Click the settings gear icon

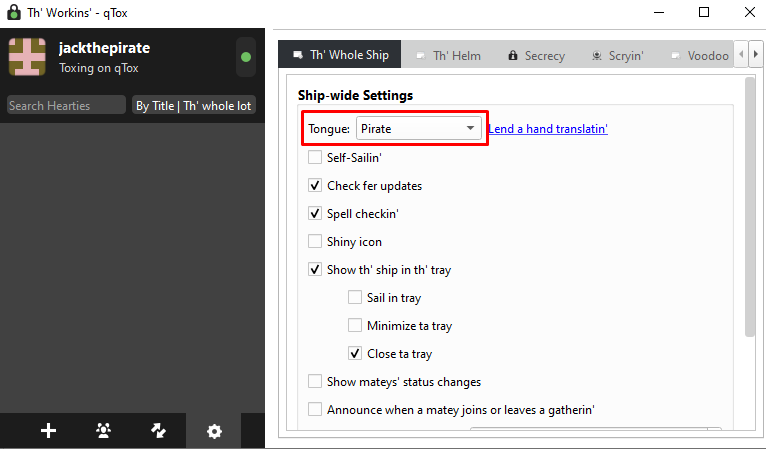214,431
